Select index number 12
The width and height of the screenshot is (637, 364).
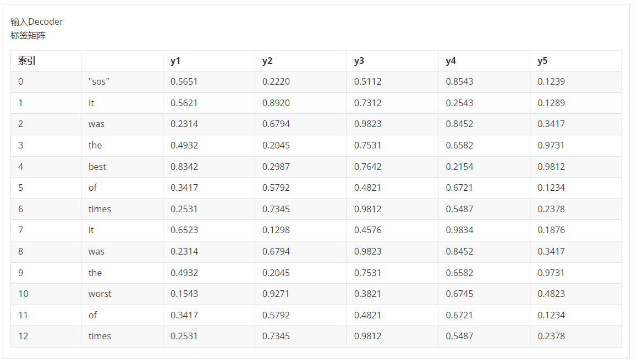click(23, 336)
